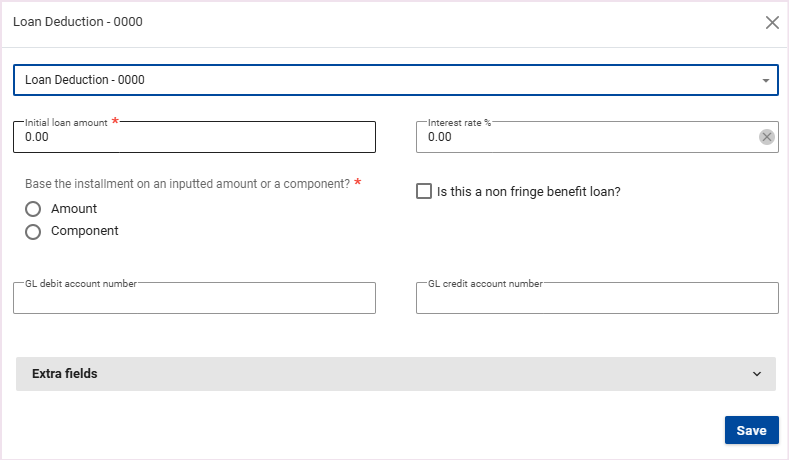The width and height of the screenshot is (789, 460).
Task: Click the chevron icon on Extra fields
Action: click(756, 374)
